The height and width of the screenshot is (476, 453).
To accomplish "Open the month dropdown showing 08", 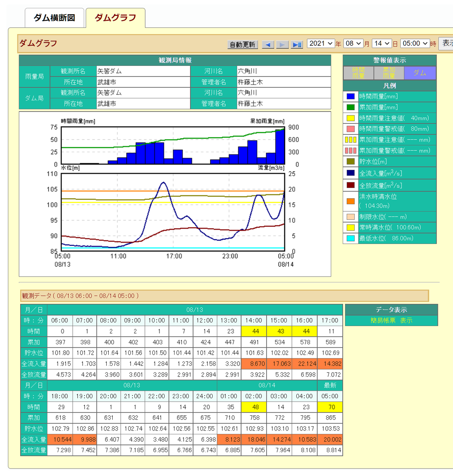I will tap(353, 44).
